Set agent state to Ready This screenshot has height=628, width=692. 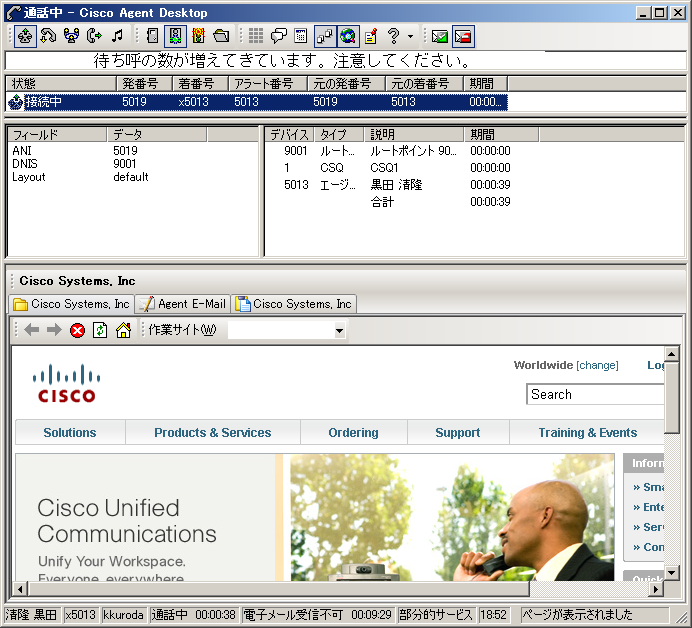(x=175, y=36)
